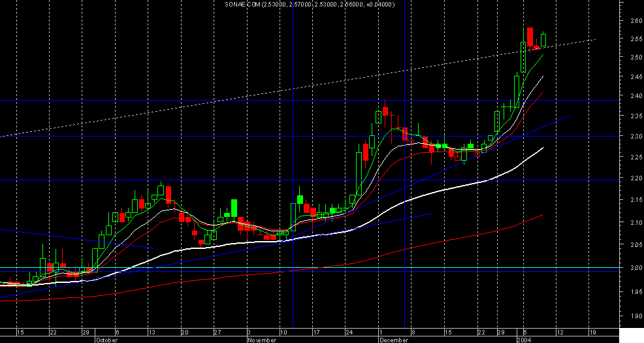Select the 2.60 price axis label

click(x=637, y=20)
